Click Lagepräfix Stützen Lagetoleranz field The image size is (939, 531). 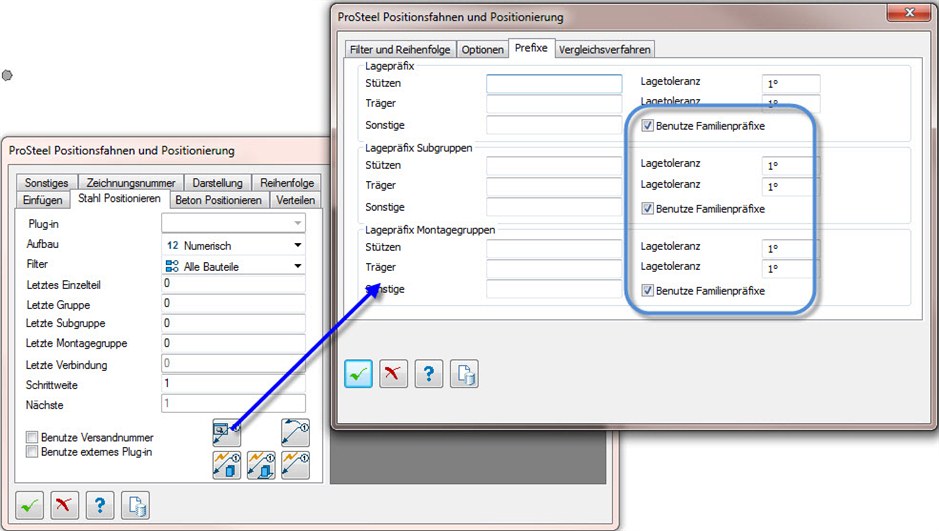coord(790,83)
